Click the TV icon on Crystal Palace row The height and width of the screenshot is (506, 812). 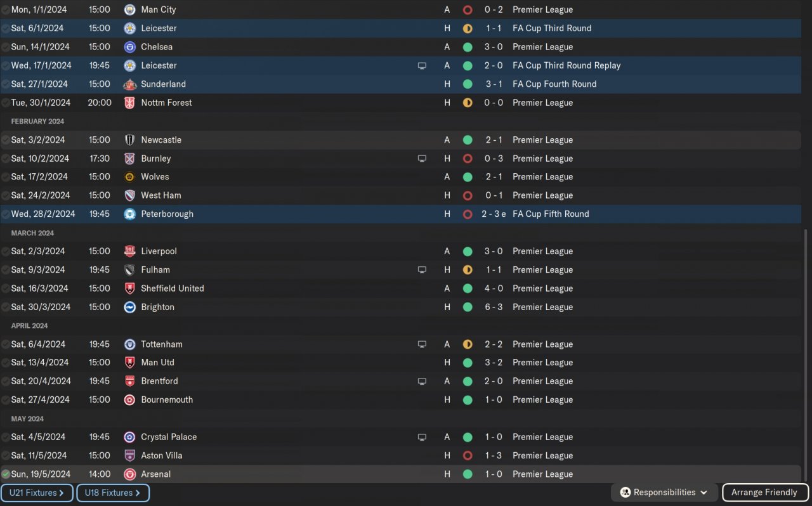click(422, 437)
